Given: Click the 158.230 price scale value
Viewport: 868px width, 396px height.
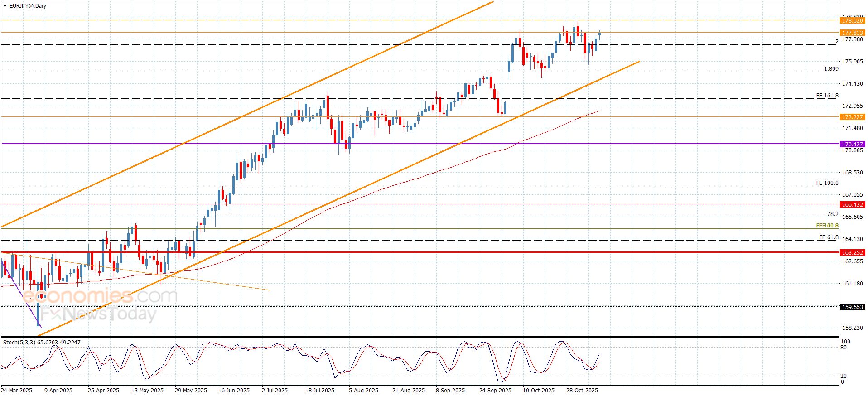Looking at the screenshot, I should tap(852, 328).
